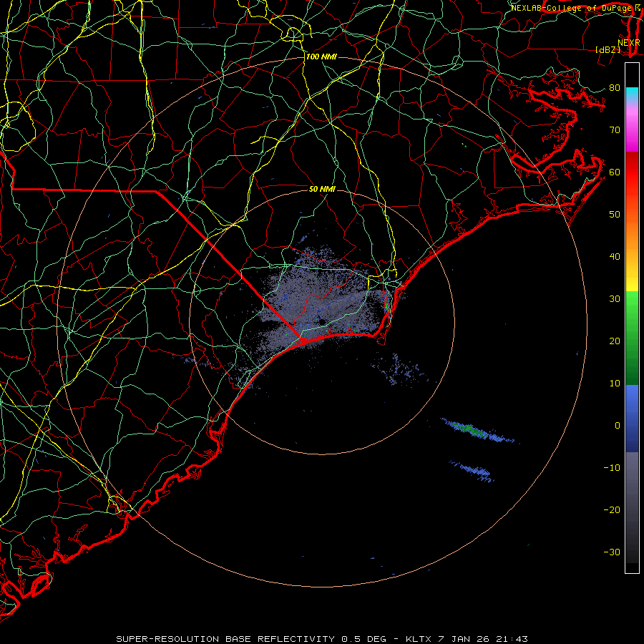Pick the green segment of the color scale
Image resolution: width=644 pixels, height=644 pixels.
[632, 338]
